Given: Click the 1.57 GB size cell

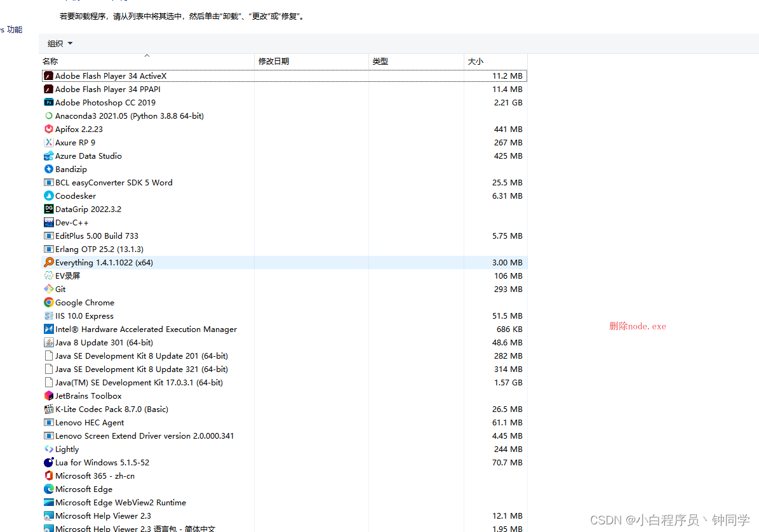Looking at the screenshot, I should (x=508, y=383).
